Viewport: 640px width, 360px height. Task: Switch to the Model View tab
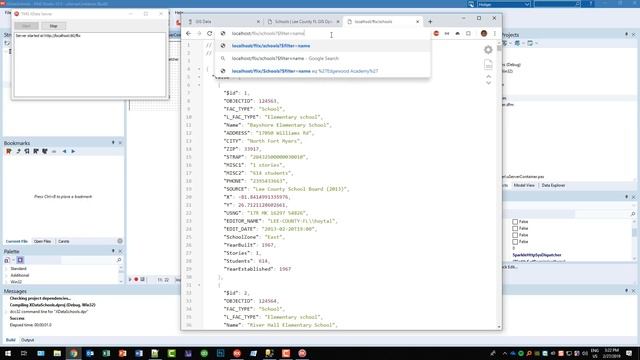click(x=524, y=185)
